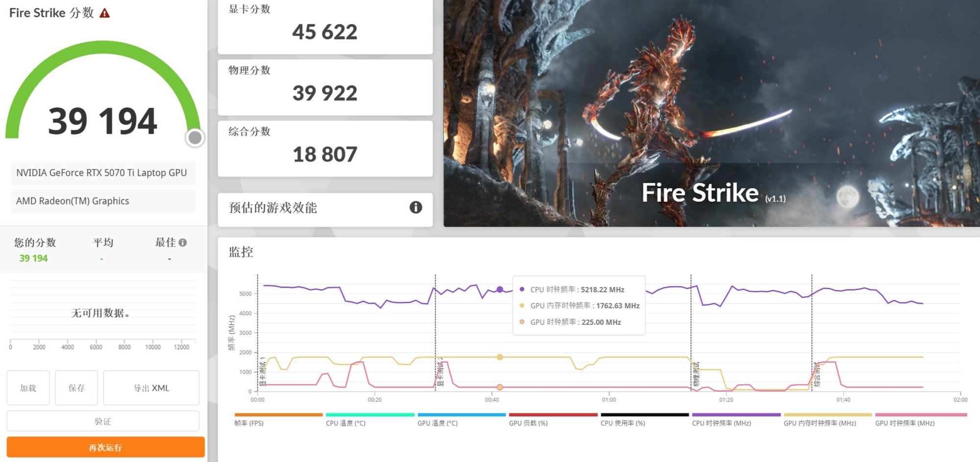Click the 显卡测试 2 dashed section marker
This screenshot has width=980, height=462.
[x=435, y=333]
